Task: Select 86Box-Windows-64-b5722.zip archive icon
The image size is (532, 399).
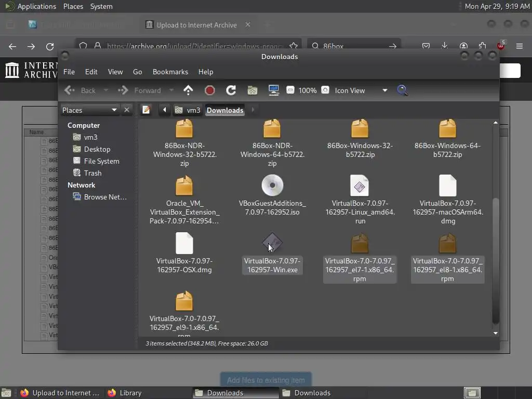Action: (447, 129)
